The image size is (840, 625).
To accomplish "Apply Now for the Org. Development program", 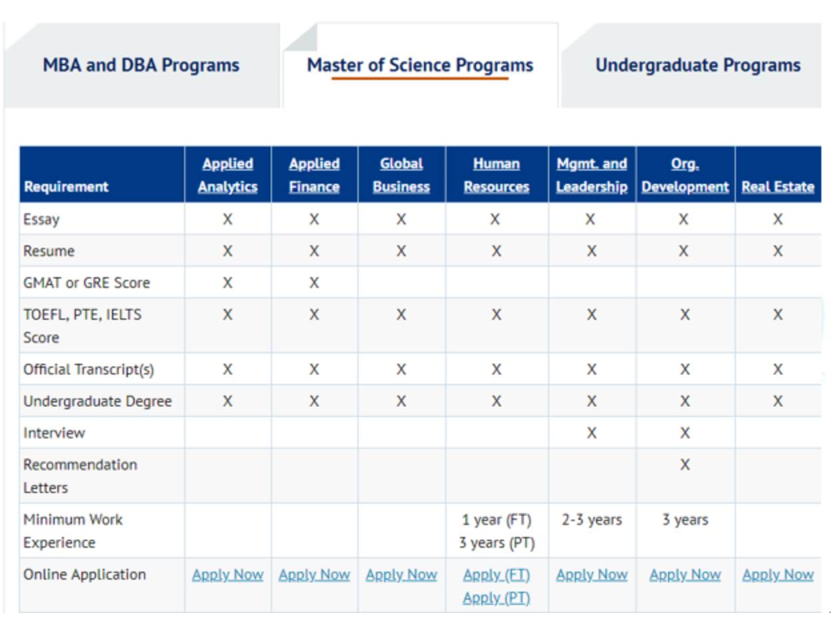I will pos(685,574).
